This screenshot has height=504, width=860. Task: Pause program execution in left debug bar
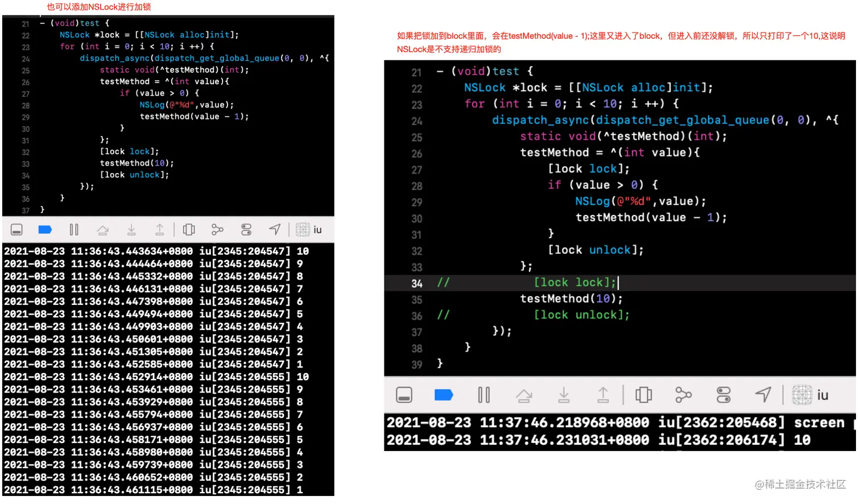click(x=74, y=230)
